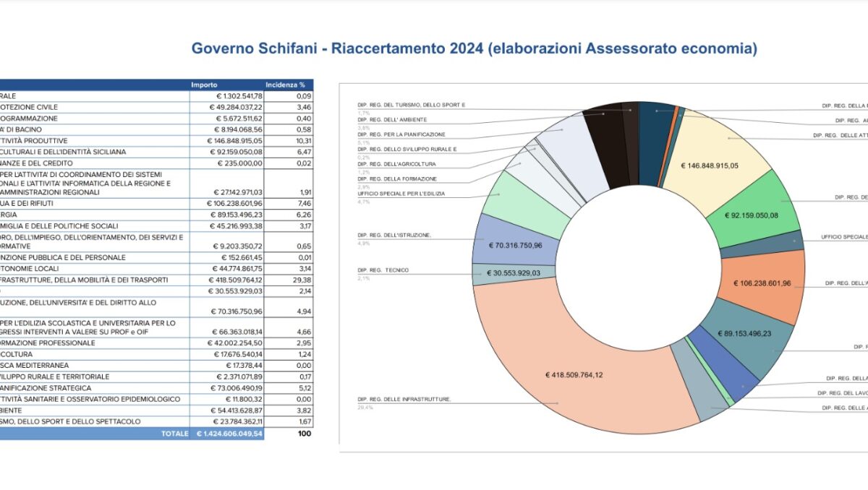
Task: Click chart label 'DIP. REG. DEL TURISMO, DELLO SPORT E'
Action: click(x=411, y=105)
